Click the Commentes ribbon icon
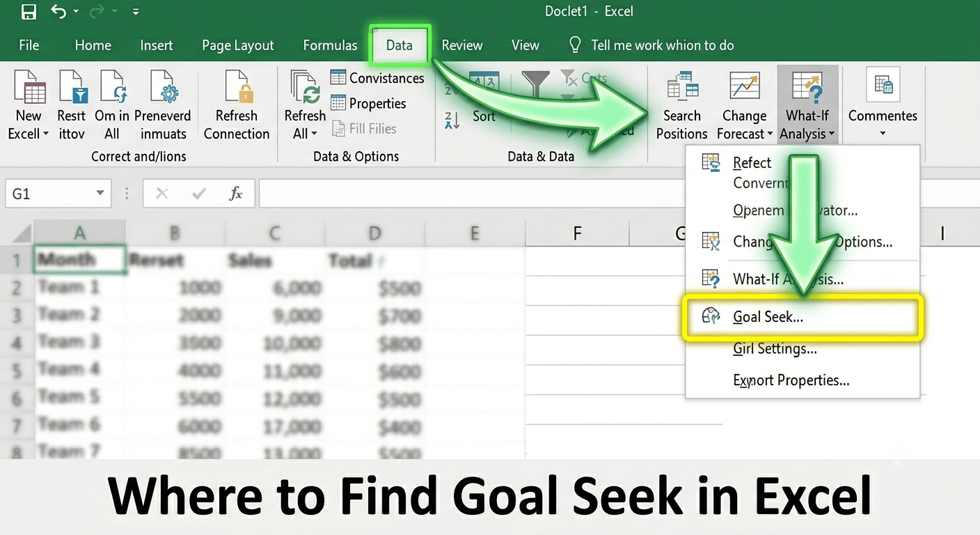 [883, 85]
